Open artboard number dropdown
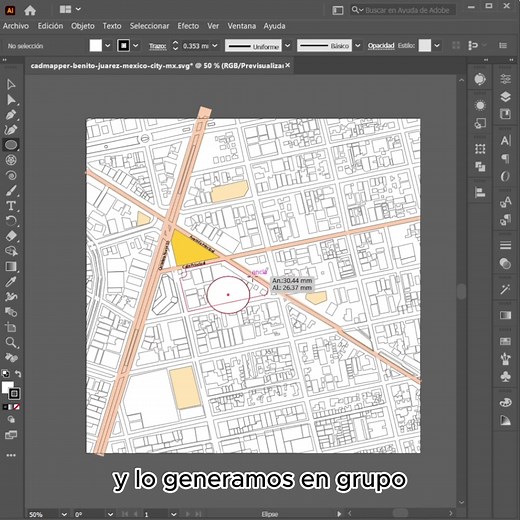The width and height of the screenshot is (520, 520). point(173,514)
